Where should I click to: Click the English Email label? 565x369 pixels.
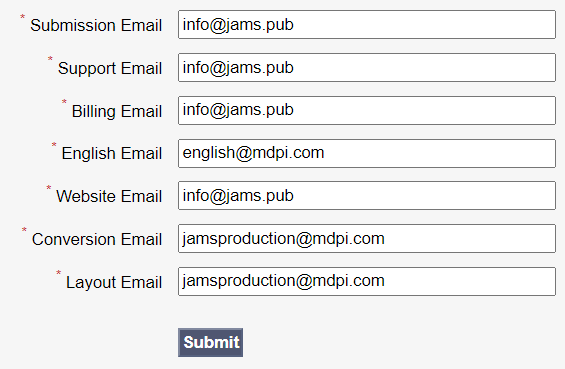pos(112,154)
